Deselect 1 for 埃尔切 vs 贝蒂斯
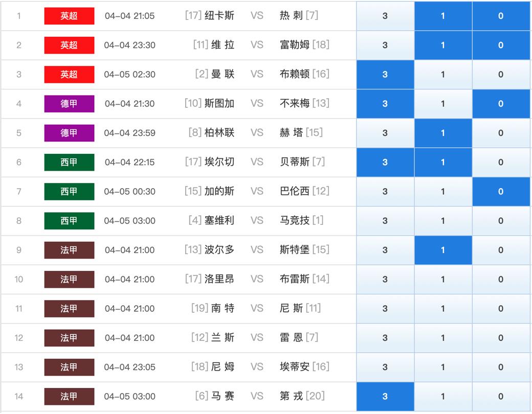The height and width of the screenshot is (414, 532). 443,163
